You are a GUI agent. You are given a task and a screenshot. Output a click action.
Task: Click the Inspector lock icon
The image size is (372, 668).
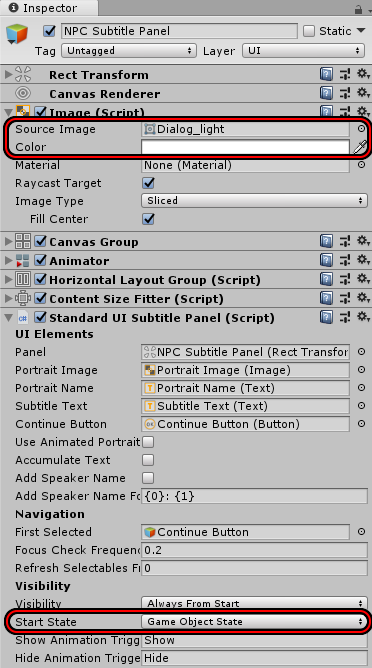click(358, 9)
